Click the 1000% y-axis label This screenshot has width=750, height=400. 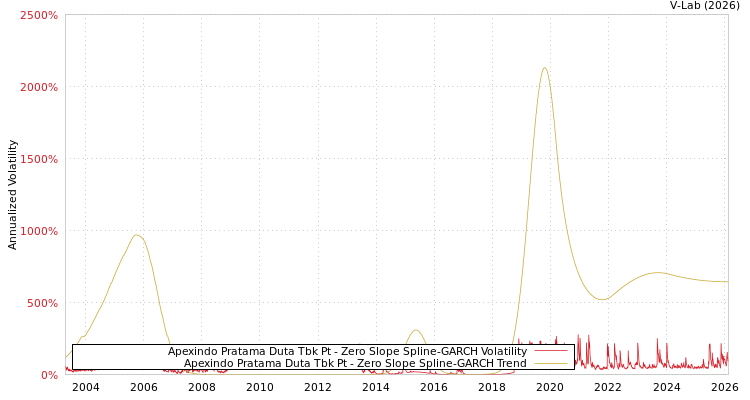[38, 232]
